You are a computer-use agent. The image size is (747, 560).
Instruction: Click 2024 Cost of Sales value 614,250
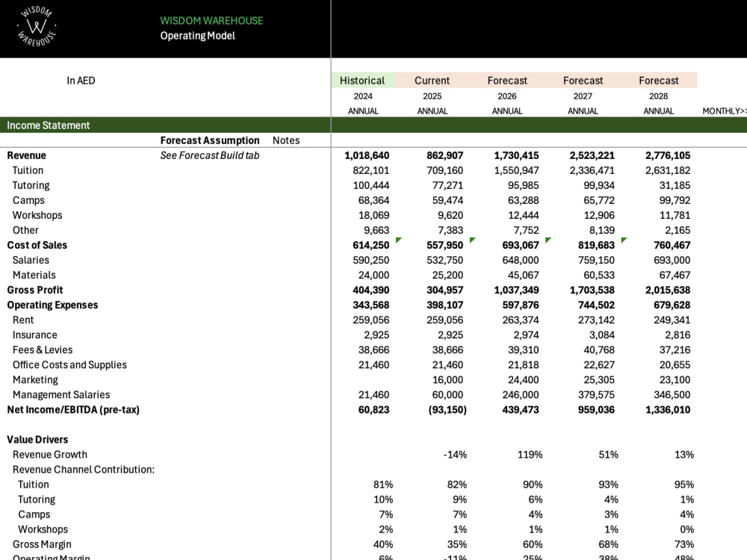pyautogui.click(x=371, y=245)
